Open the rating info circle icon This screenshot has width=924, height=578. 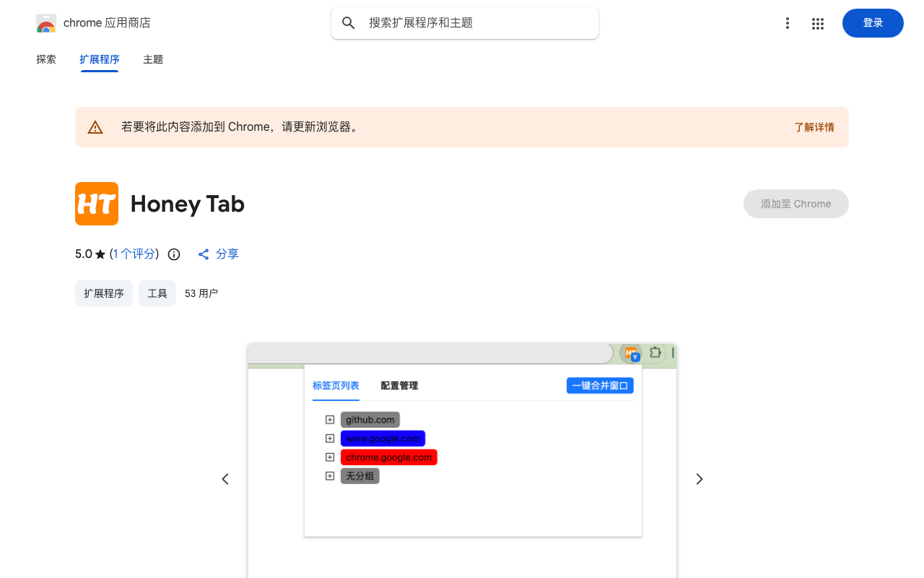[174, 254]
